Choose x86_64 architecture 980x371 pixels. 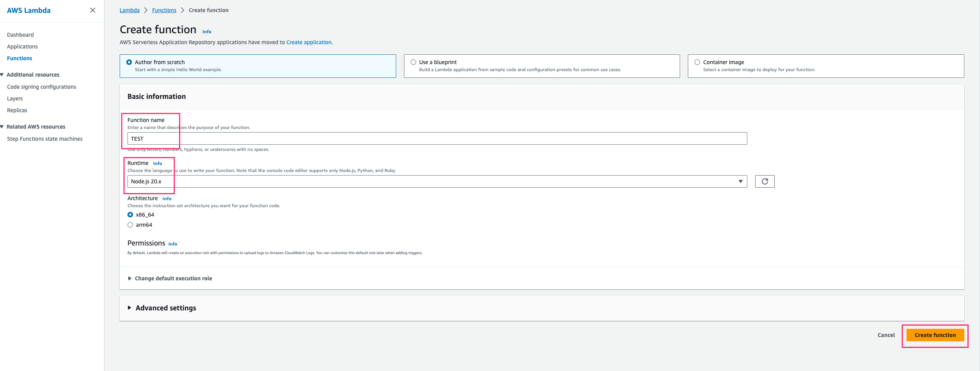[x=130, y=215]
